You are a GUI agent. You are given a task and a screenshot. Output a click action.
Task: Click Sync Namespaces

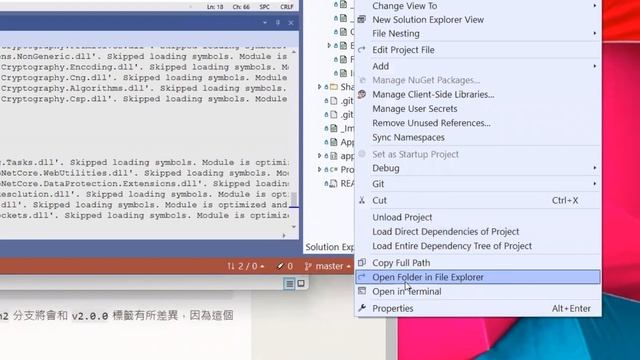pos(478,138)
